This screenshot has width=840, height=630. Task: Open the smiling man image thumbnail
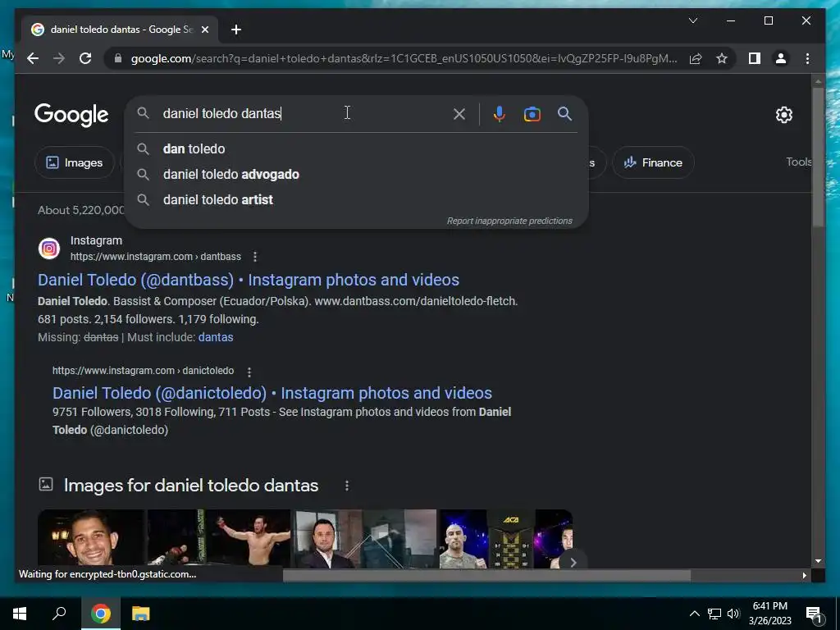[91, 538]
